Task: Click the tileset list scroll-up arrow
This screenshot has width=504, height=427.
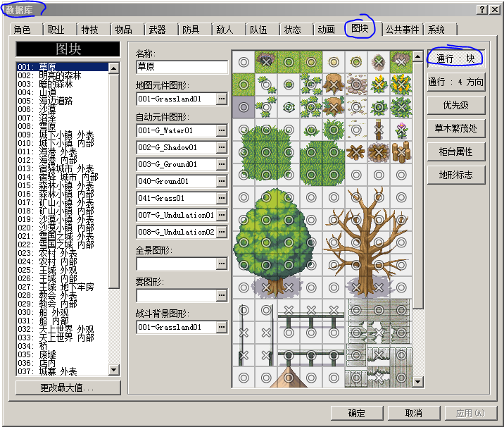Action: click(114, 68)
